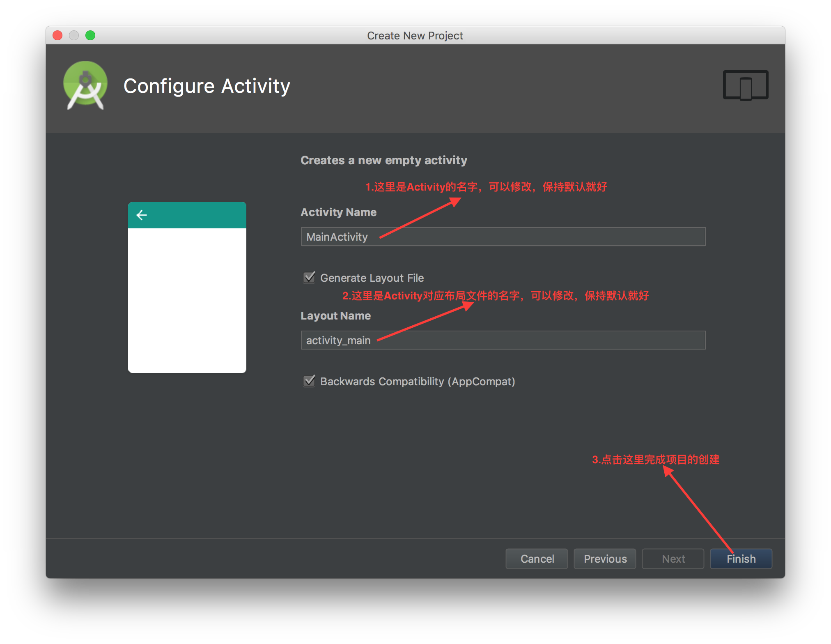This screenshot has height=644, width=831.
Task: Click the Creates a new empty activity text
Action: (383, 160)
